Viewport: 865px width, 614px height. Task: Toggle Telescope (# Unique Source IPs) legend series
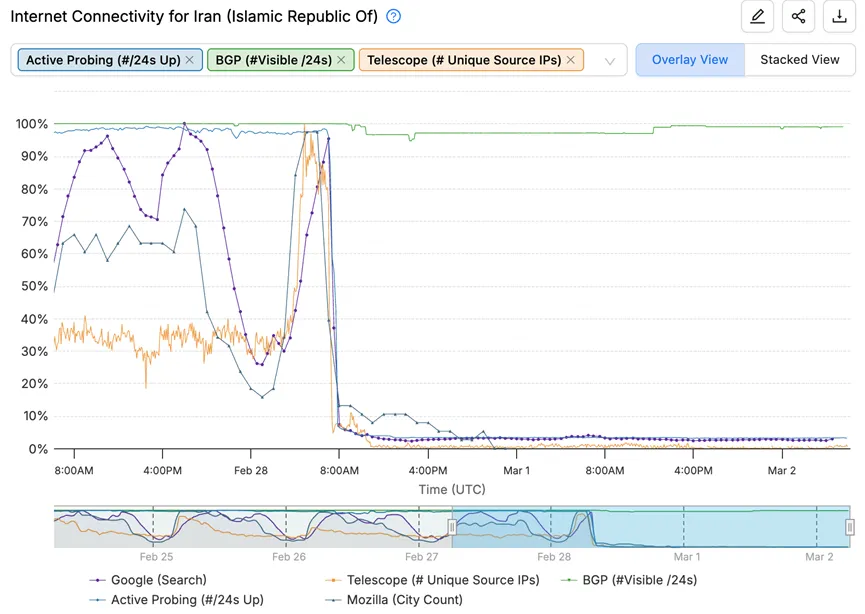[442, 580]
